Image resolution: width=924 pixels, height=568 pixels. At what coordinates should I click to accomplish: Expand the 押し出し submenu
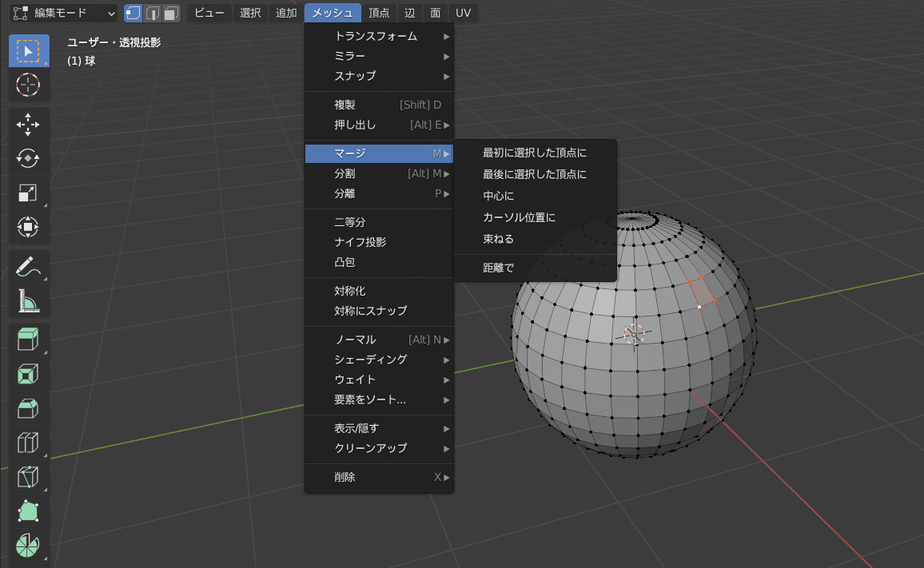(379, 125)
